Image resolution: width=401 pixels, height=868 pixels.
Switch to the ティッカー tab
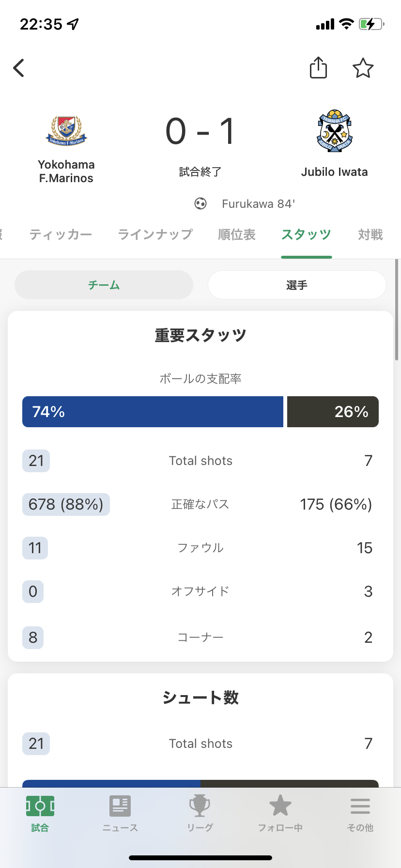point(61,235)
